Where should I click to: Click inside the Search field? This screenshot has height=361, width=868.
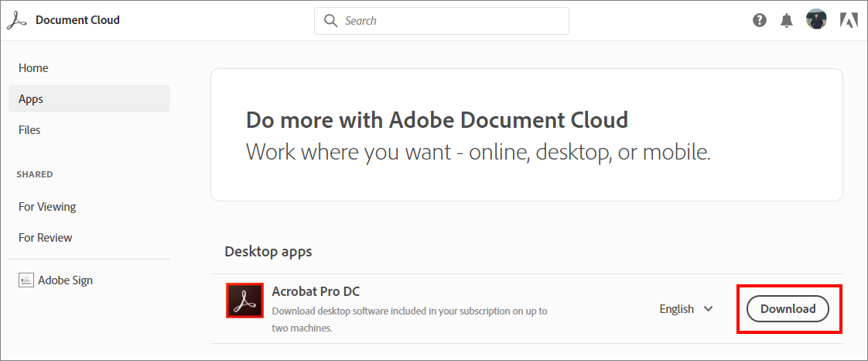tap(442, 20)
